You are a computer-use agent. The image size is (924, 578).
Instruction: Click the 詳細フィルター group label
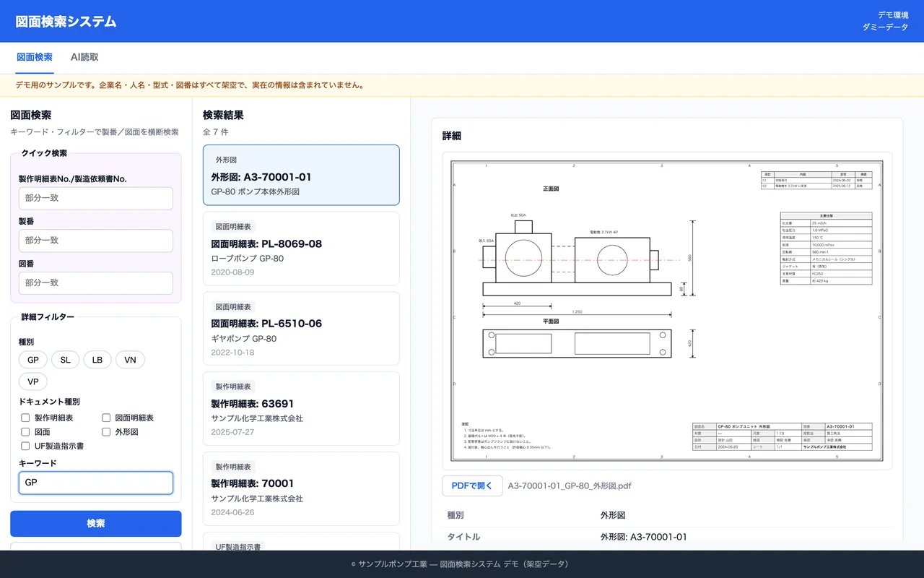[48, 316]
